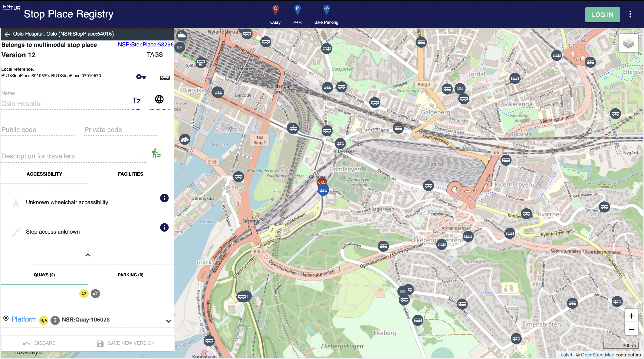Viewport: 644px width, 359px height.
Task: Click wheelchair accessibility info icon
Action: (x=164, y=198)
